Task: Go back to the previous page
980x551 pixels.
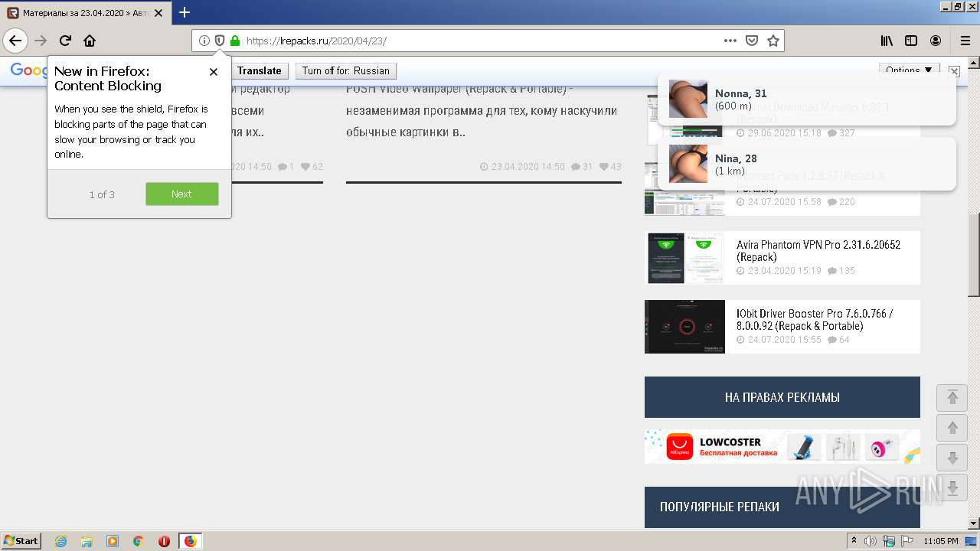Action: click(15, 41)
